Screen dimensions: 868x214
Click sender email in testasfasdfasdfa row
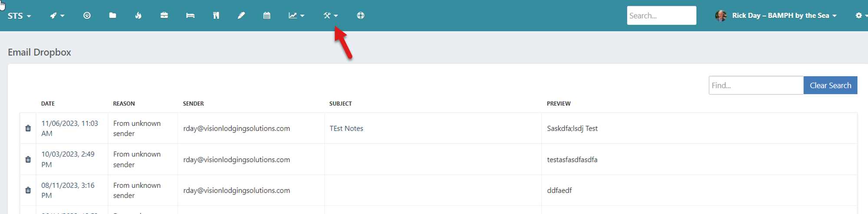point(236,160)
